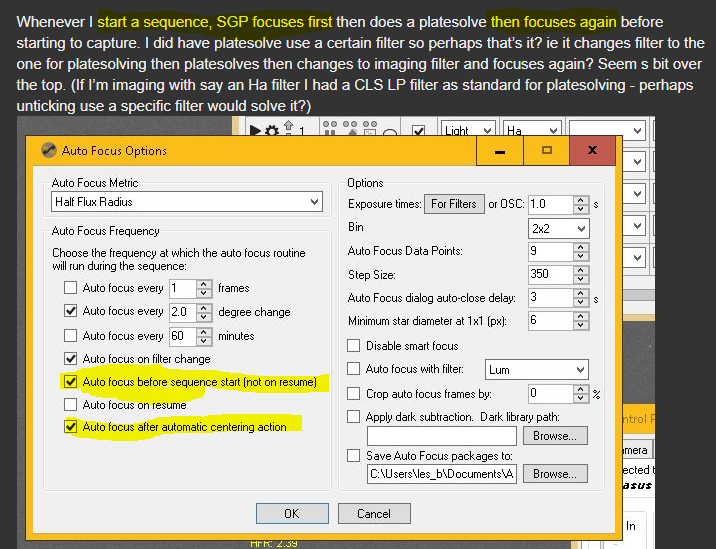716x549 pixels.
Task: Enable the Auto focus on resume checkbox
Action: pos(70,404)
